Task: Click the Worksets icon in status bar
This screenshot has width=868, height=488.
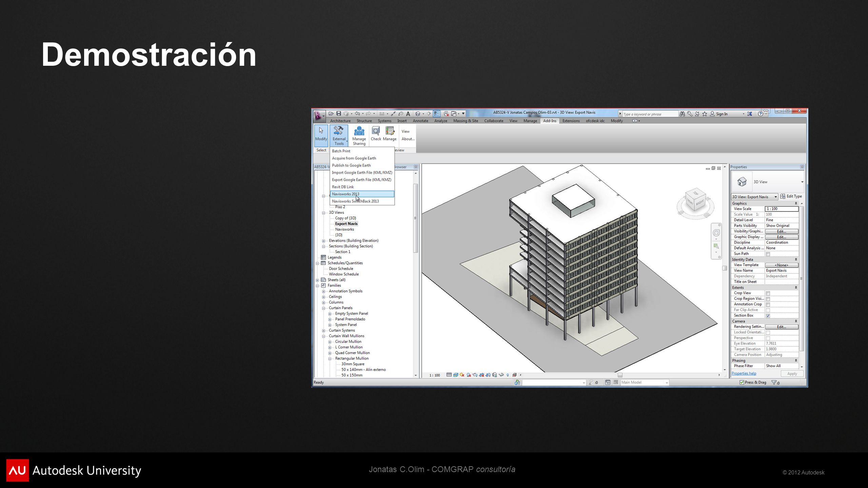Action: [517, 383]
